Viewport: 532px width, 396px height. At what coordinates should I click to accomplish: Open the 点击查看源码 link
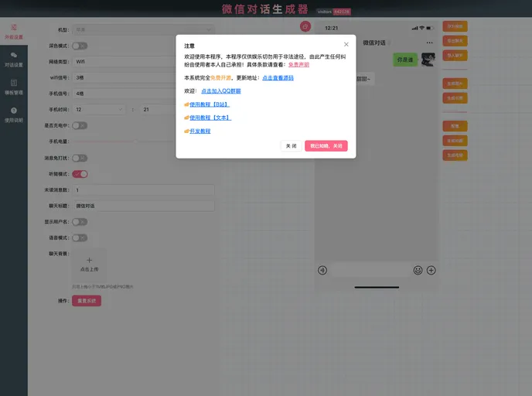278,77
